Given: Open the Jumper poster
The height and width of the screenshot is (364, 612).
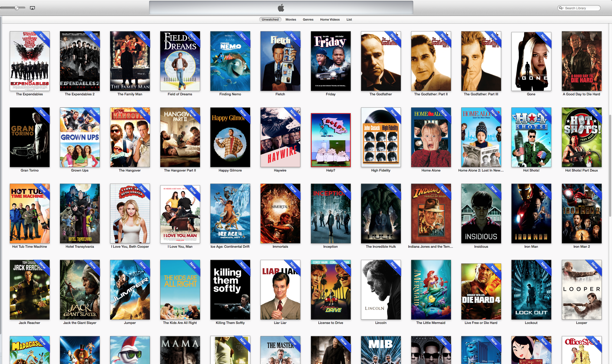Looking at the screenshot, I should click(x=130, y=290).
